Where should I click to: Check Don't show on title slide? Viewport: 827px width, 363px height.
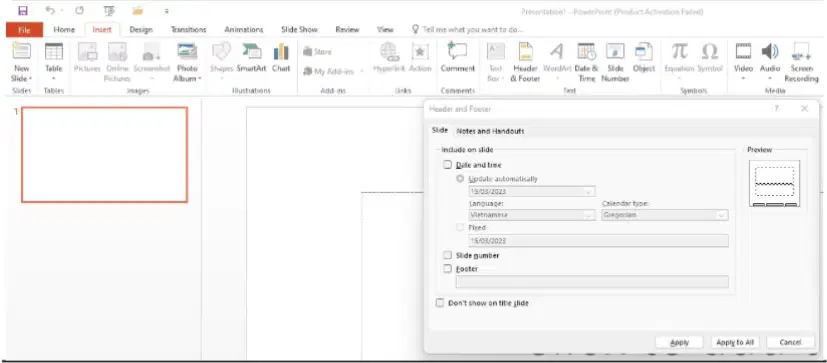tap(440, 303)
